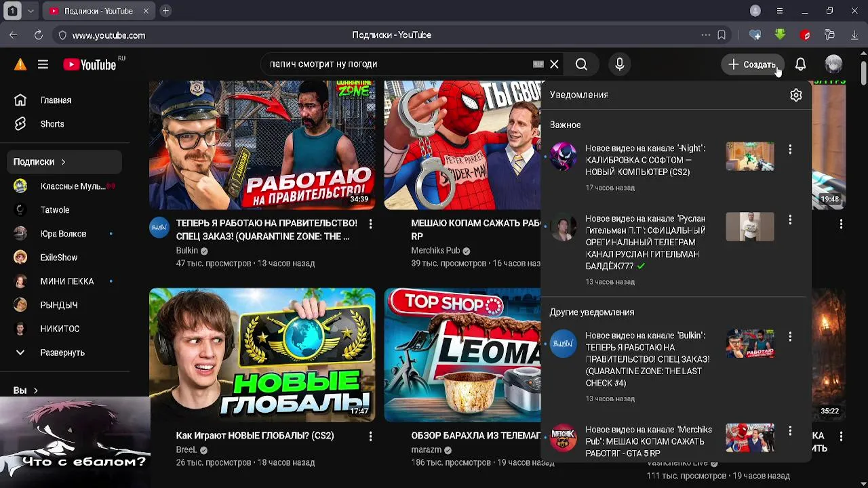Open the password manager key icon
This screenshot has width=868, height=488.
click(829, 35)
